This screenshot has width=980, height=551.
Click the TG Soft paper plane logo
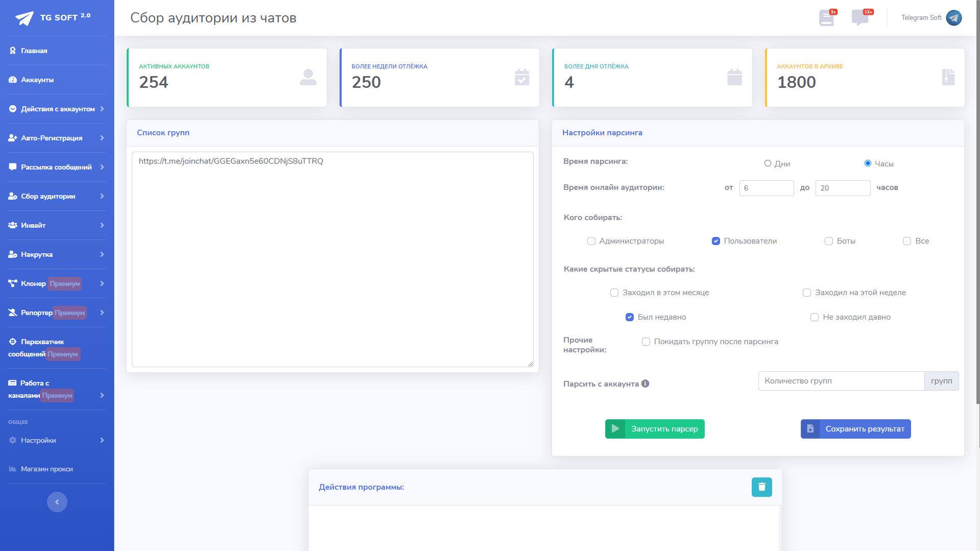click(x=24, y=18)
